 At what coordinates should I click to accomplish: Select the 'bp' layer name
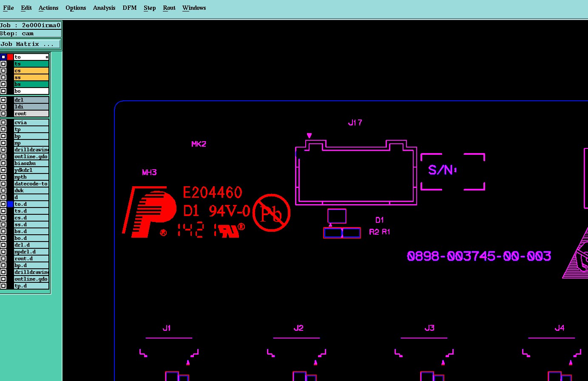point(31,136)
